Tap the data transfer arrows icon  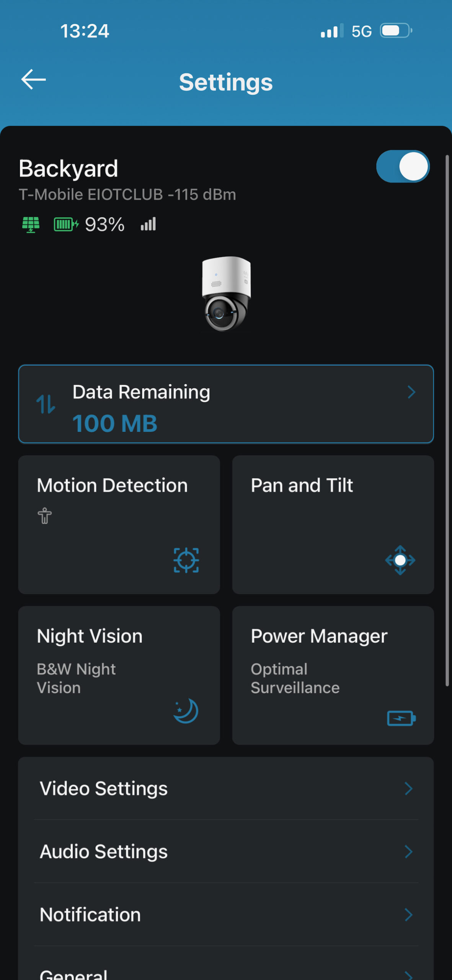click(46, 404)
